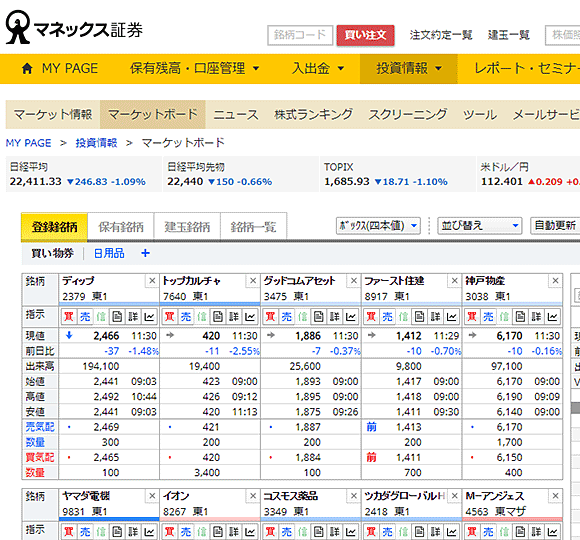The image size is (580, 540).
Task: Switch to 登録銘柄 tab
Action: pyautogui.click(x=54, y=226)
